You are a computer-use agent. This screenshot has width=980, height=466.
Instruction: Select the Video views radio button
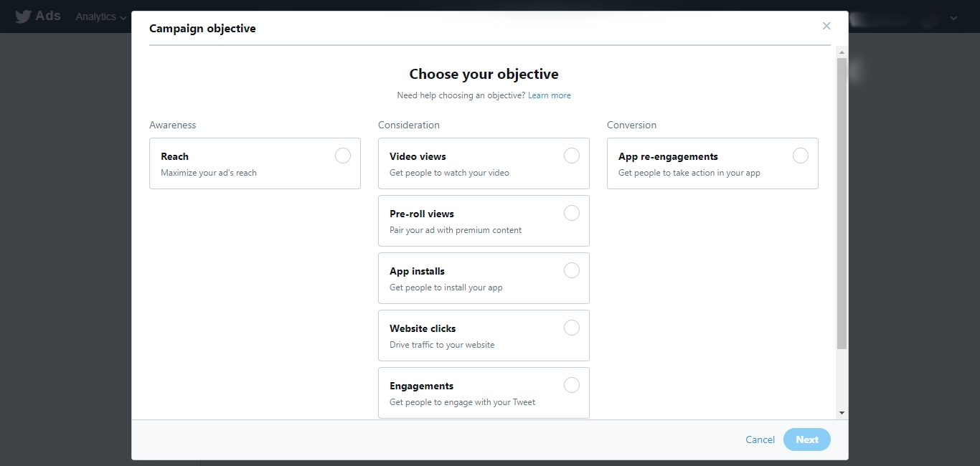pyautogui.click(x=572, y=156)
